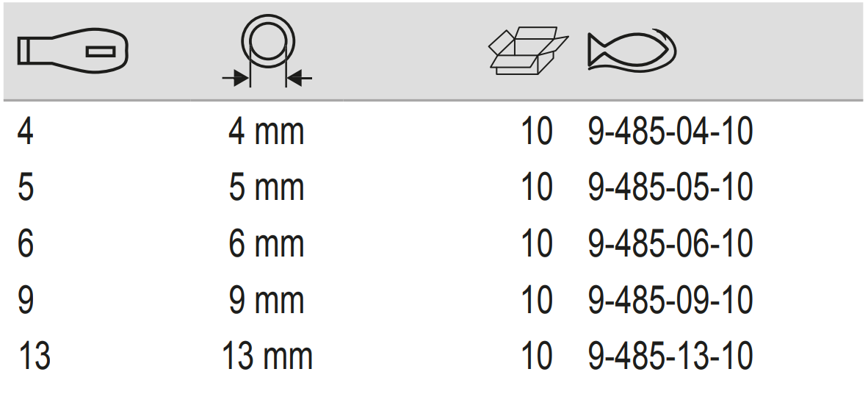Screen dimensions: 868x394
Task: Click the open box packaging icon
Action: tap(527, 50)
